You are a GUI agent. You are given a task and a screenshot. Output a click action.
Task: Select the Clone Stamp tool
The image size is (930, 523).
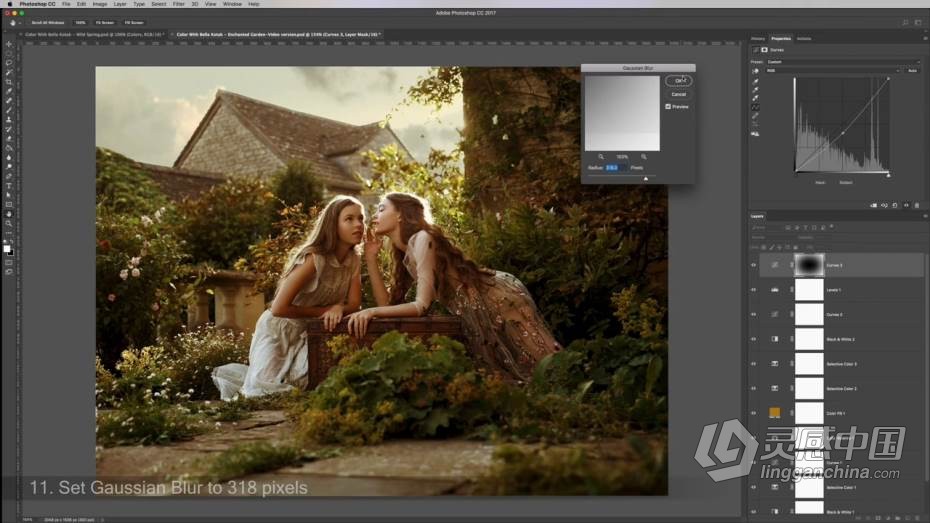click(8, 120)
